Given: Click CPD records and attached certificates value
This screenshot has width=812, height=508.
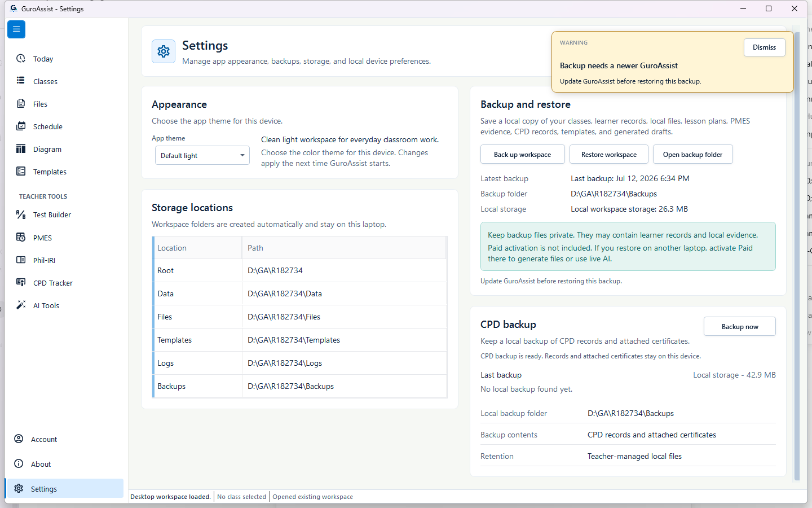Looking at the screenshot, I should (652, 435).
